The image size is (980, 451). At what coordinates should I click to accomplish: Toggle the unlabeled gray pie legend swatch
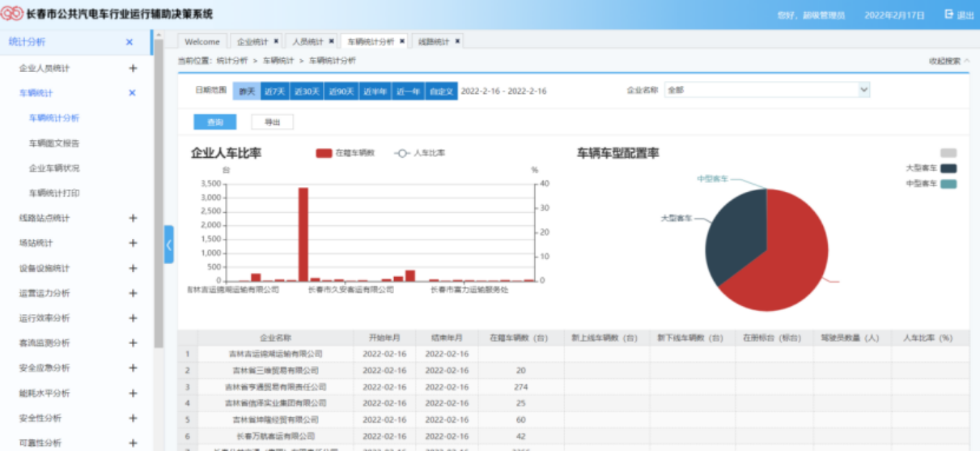tap(948, 153)
